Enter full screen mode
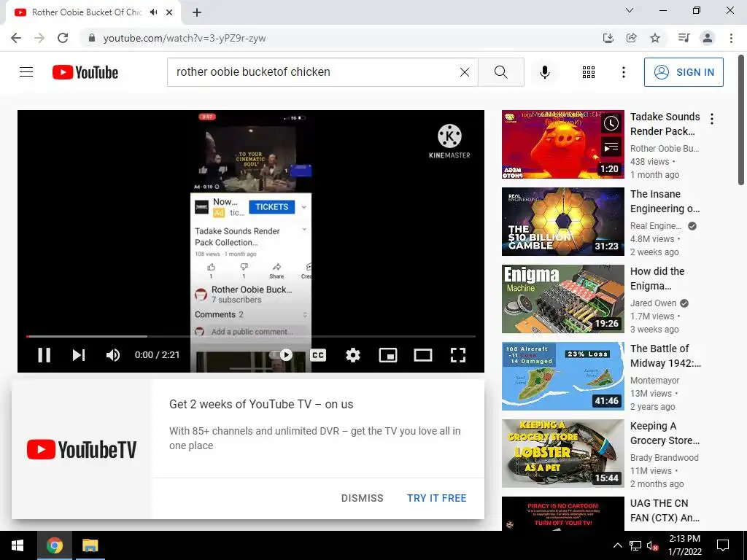 458,355
